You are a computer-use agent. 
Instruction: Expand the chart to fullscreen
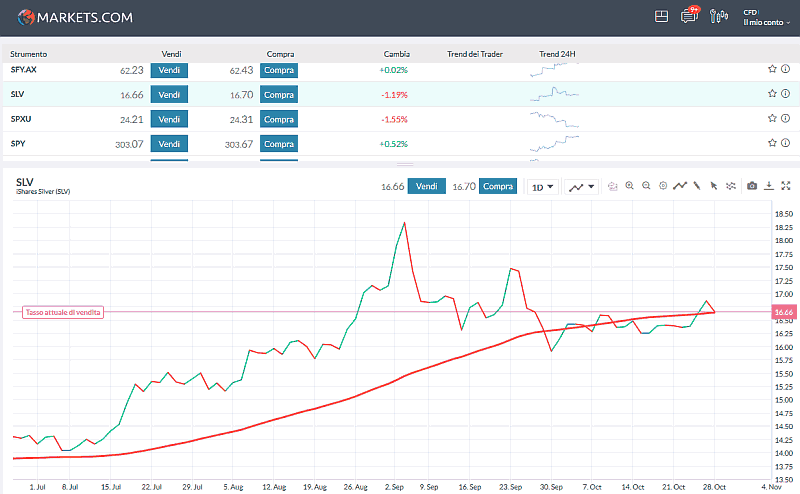point(786,186)
